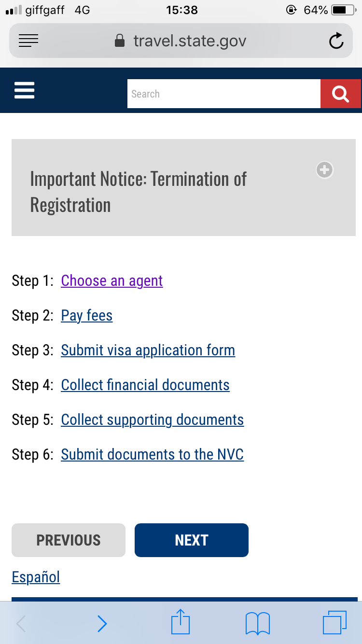Open the Safari bookmarks icon
Image resolution: width=362 pixels, height=644 pixels.
(x=258, y=623)
